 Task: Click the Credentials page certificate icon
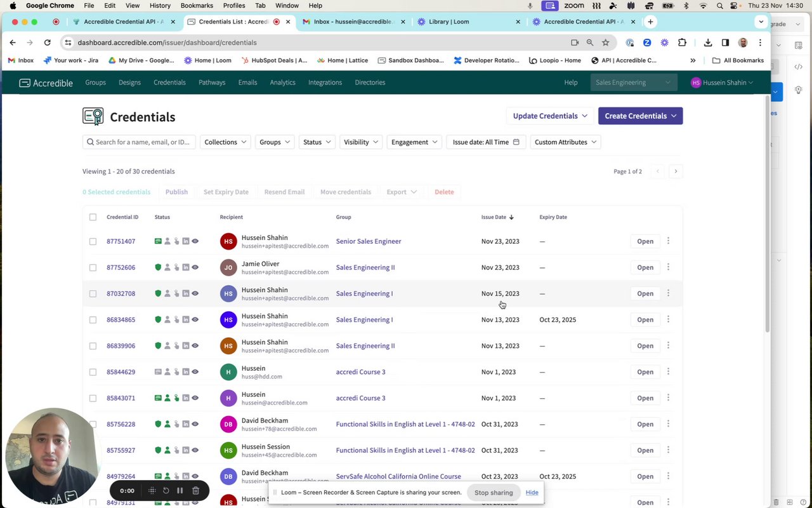point(93,116)
